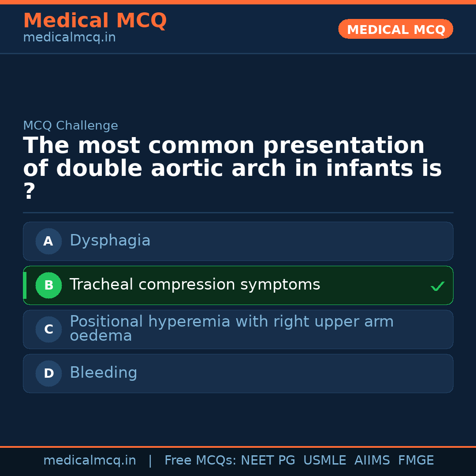Screen dimensions: 476x476
Task: Click the letter C circle badge
Action: 48,329
